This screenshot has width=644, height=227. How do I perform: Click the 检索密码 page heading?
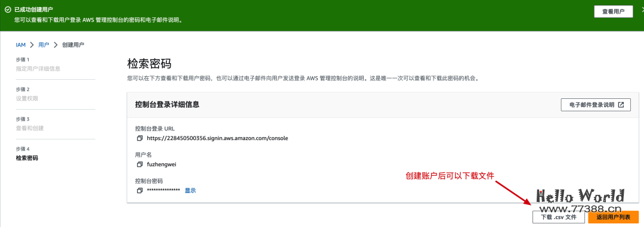149,64
